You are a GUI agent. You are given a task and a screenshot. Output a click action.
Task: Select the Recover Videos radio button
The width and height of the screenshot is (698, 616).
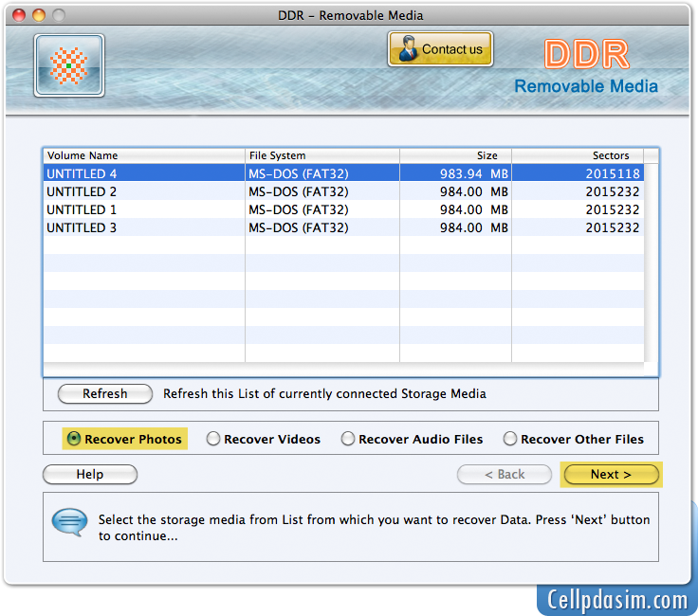point(213,439)
